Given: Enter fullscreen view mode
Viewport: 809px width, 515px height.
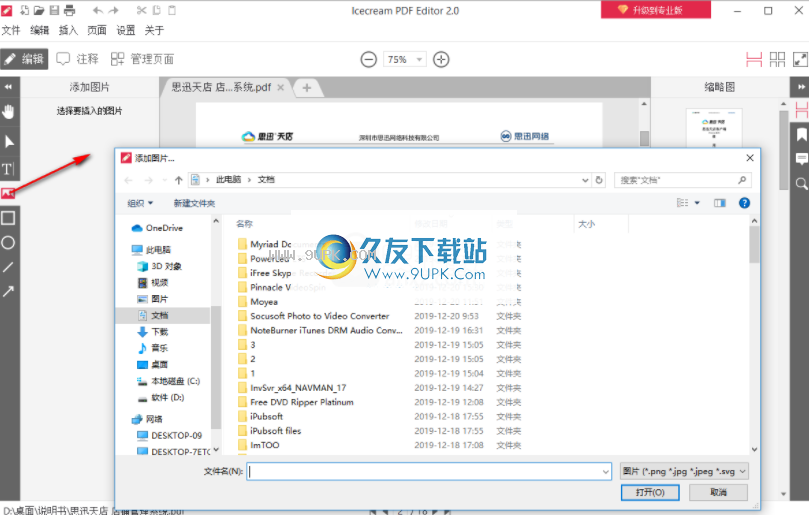Looking at the screenshot, I should point(800,59).
